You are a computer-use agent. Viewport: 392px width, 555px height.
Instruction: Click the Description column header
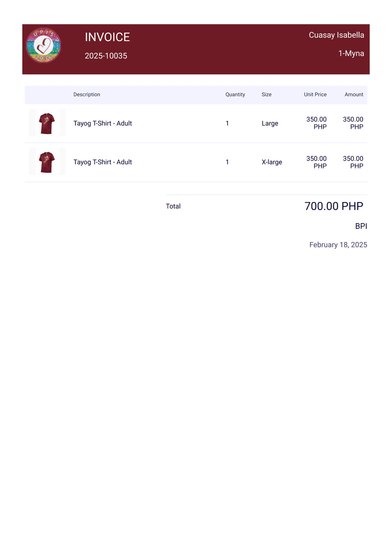click(x=87, y=95)
